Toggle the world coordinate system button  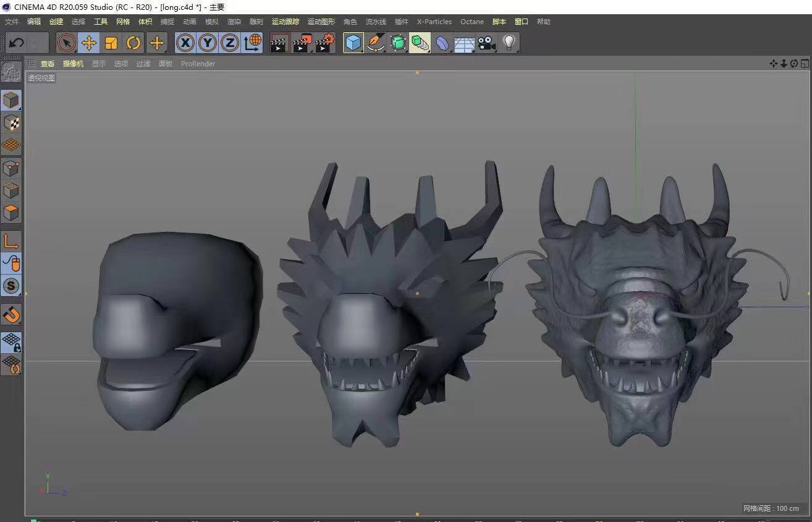click(x=252, y=43)
